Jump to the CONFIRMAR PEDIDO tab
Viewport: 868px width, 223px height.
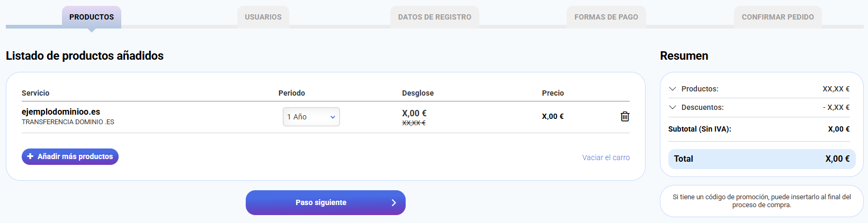pyautogui.click(x=778, y=17)
